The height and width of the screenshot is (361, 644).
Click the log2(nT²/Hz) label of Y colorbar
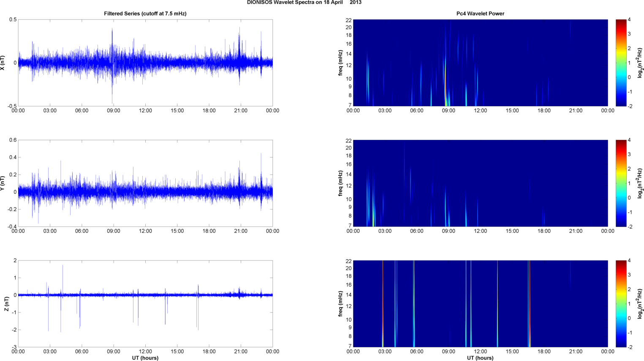(640, 183)
